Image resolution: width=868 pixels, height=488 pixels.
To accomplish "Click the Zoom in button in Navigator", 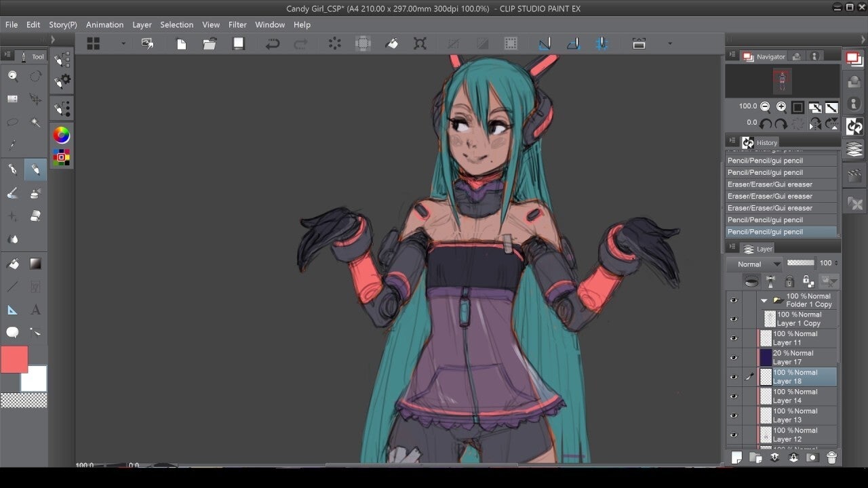I will tap(781, 106).
